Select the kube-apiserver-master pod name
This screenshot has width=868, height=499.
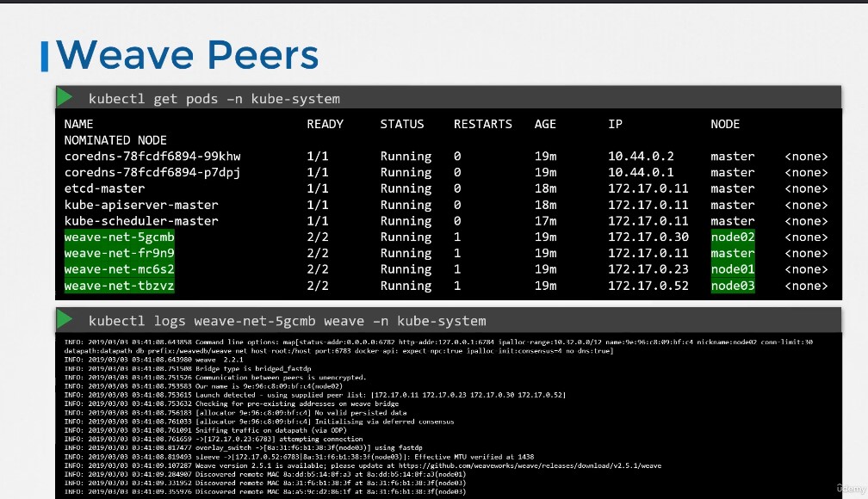[141, 205]
